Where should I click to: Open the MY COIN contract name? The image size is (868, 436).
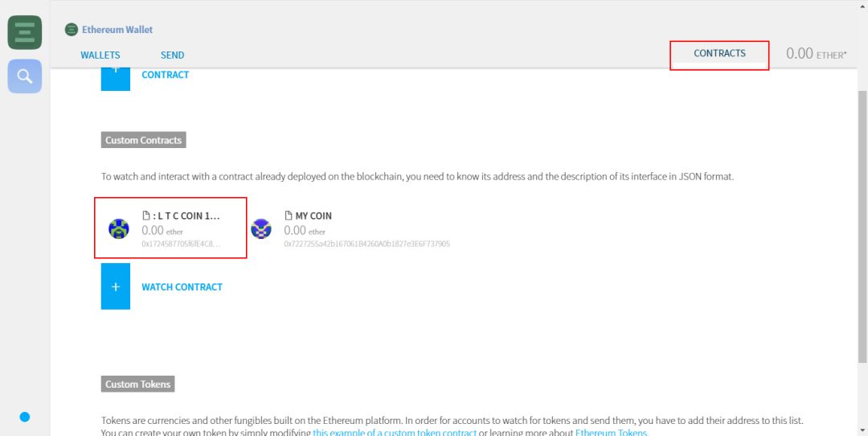point(313,216)
